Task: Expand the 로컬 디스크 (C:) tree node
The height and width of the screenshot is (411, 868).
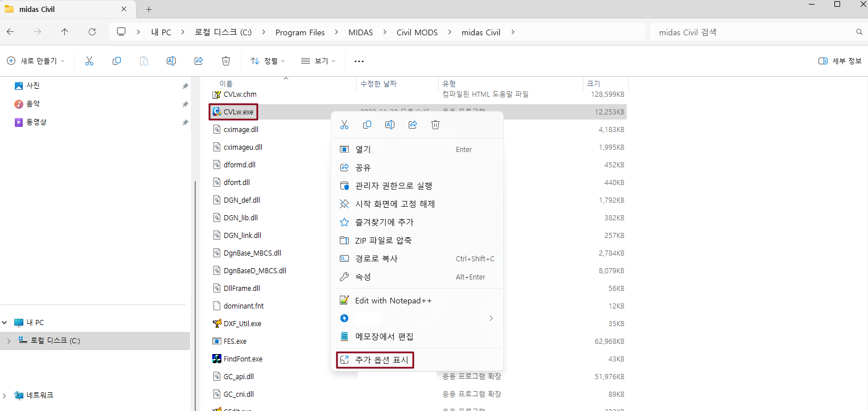Action: (x=8, y=340)
